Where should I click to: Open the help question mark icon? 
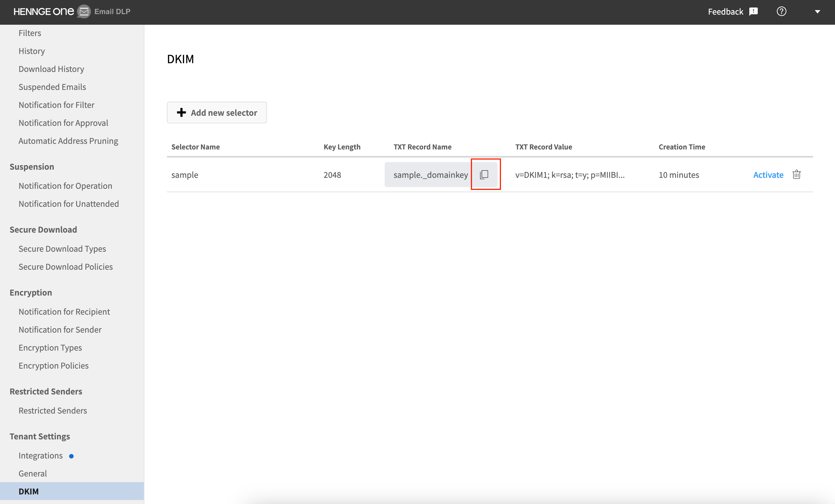pyautogui.click(x=781, y=11)
